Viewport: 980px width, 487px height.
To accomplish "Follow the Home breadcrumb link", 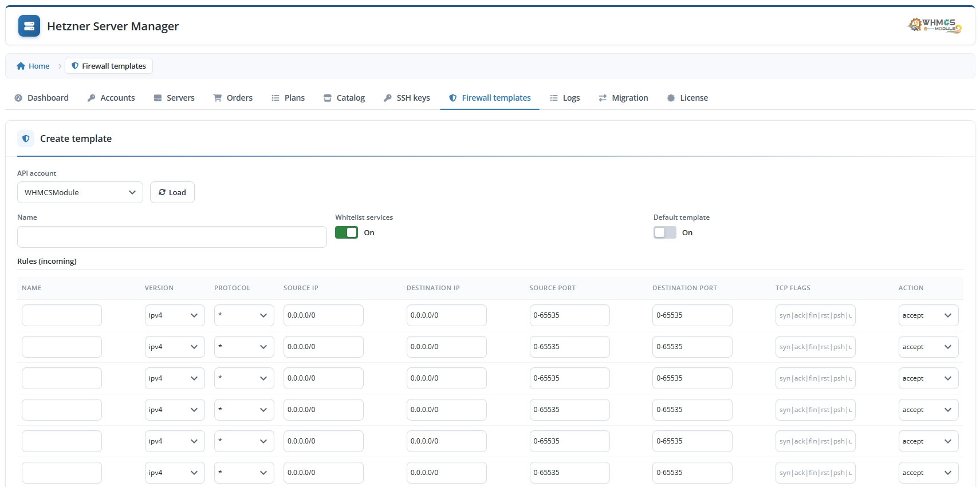I will [33, 66].
